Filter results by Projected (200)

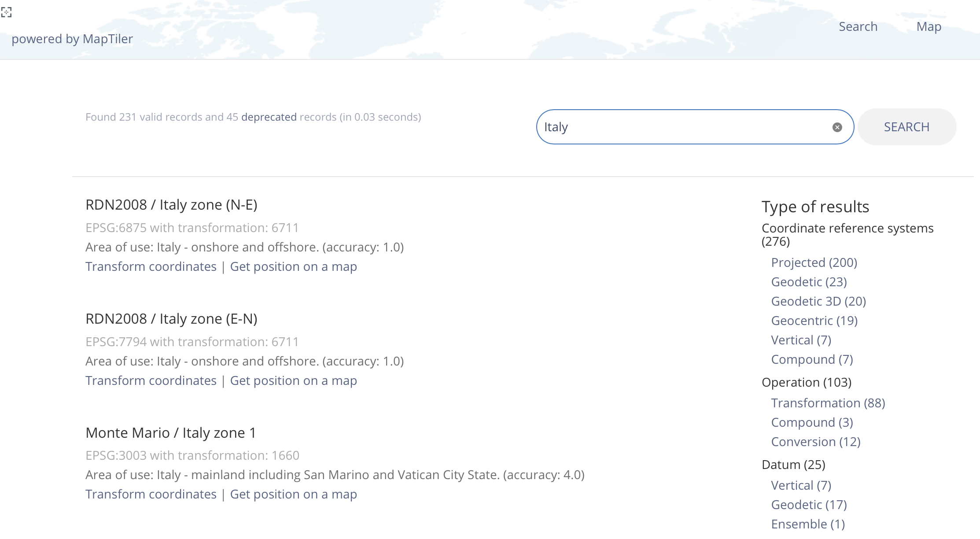click(x=814, y=262)
